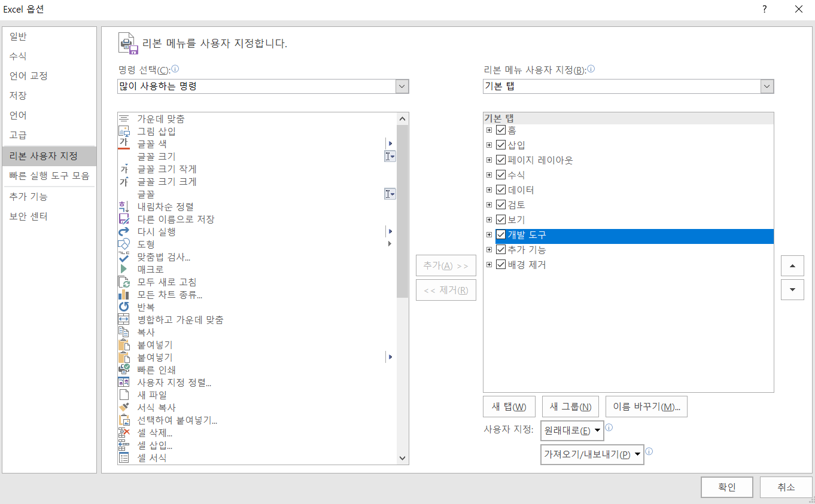Open the 원래대로 dropdown
The width and height of the screenshot is (815, 504).
tap(571, 430)
